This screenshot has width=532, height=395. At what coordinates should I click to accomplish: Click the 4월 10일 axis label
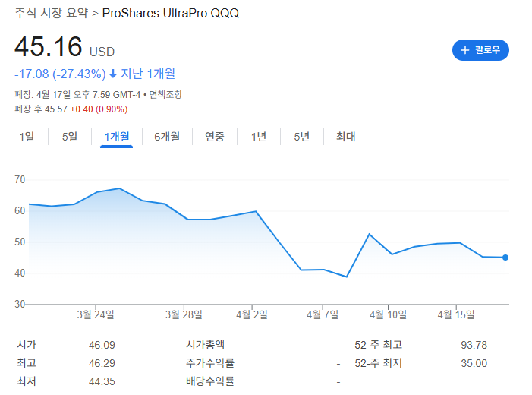pyautogui.click(x=388, y=314)
